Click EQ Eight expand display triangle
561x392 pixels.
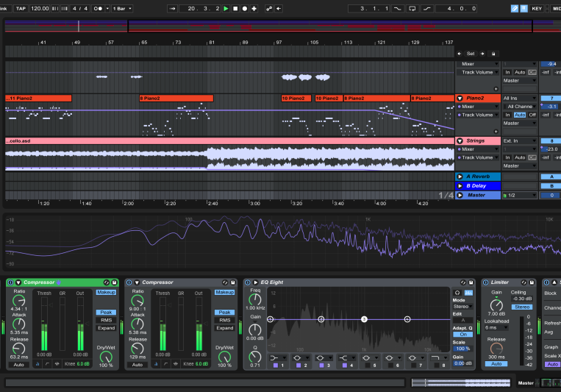click(x=255, y=282)
